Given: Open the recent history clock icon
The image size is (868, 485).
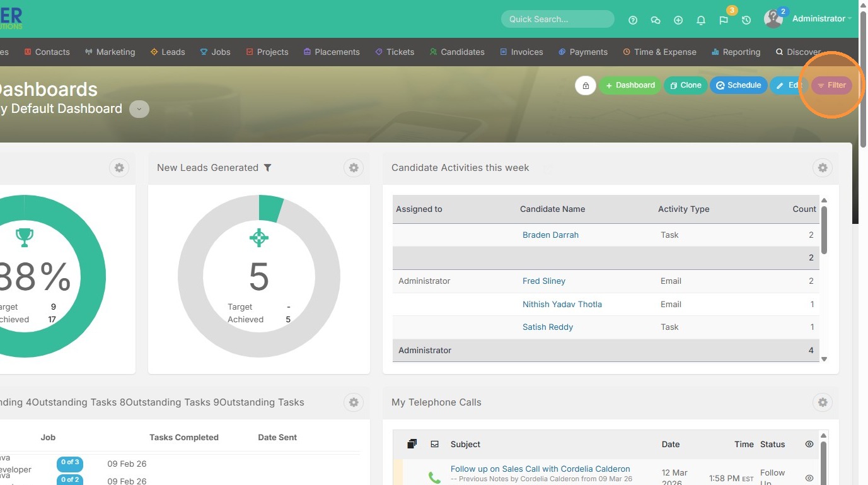Looking at the screenshot, I should coord(746,20).
